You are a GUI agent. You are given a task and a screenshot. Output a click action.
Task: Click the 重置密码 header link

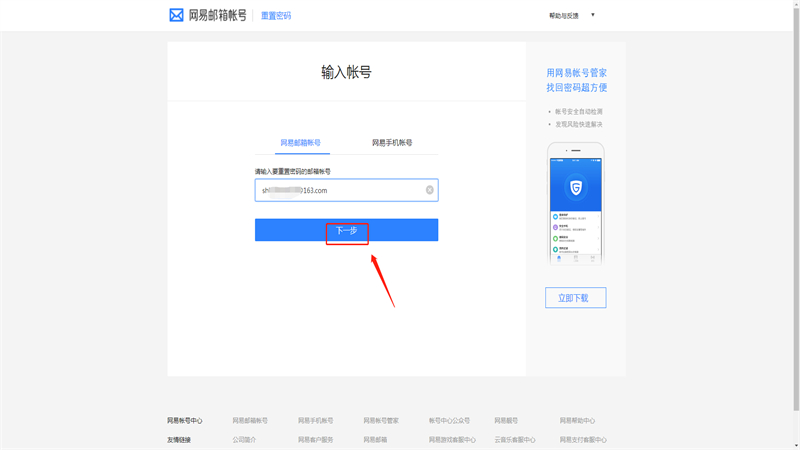tap(276, 16)
